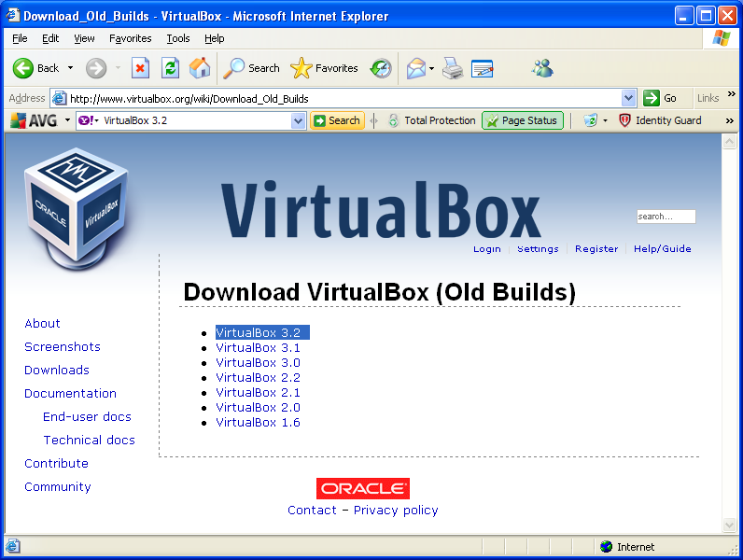
Task: Click the status bar page icon
Action: [13, 546]
